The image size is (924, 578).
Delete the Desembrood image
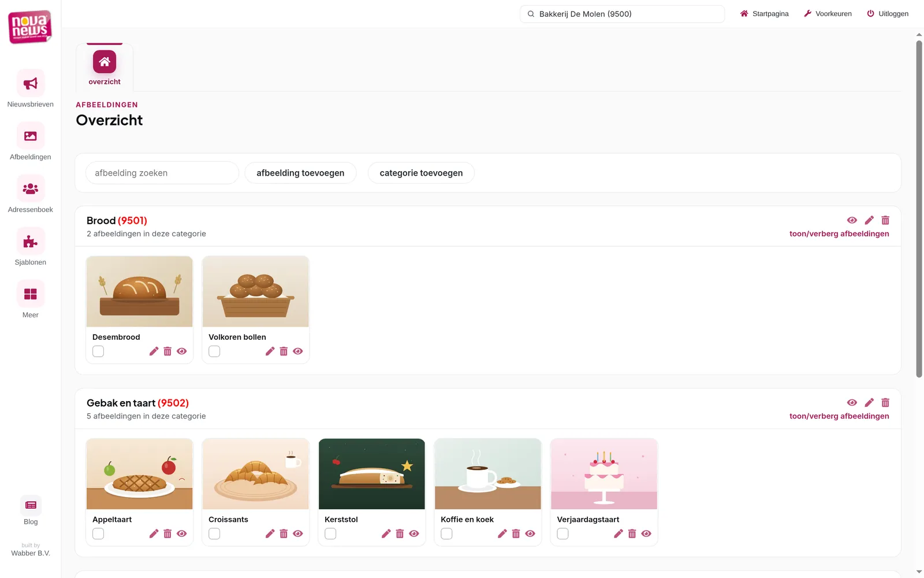click(x=167, y=351)
